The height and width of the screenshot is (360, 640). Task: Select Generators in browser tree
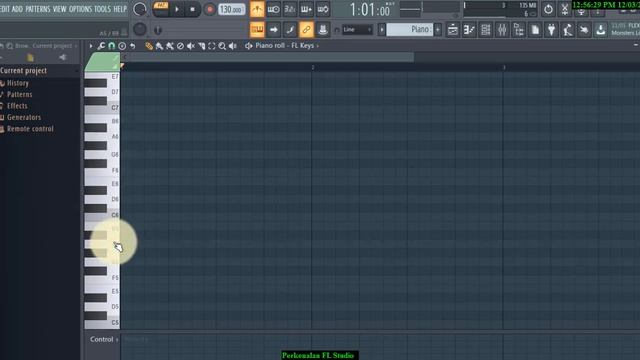tap(24, 117)
